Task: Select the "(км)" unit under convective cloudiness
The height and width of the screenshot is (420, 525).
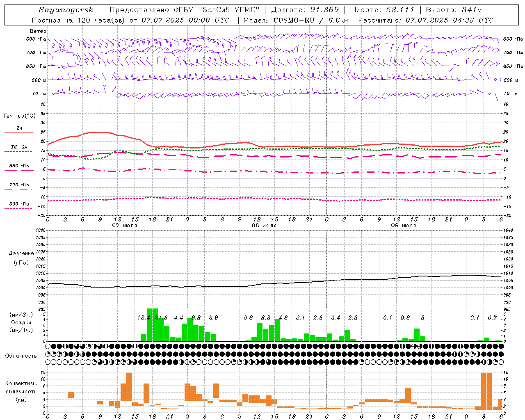Action: coord(21,399)
